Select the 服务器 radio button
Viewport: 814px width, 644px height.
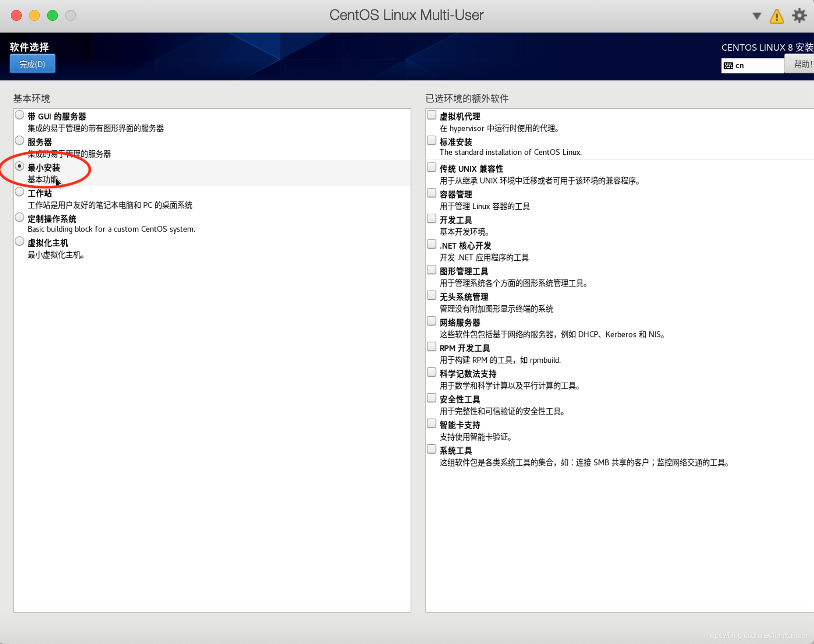click(19, 141)
